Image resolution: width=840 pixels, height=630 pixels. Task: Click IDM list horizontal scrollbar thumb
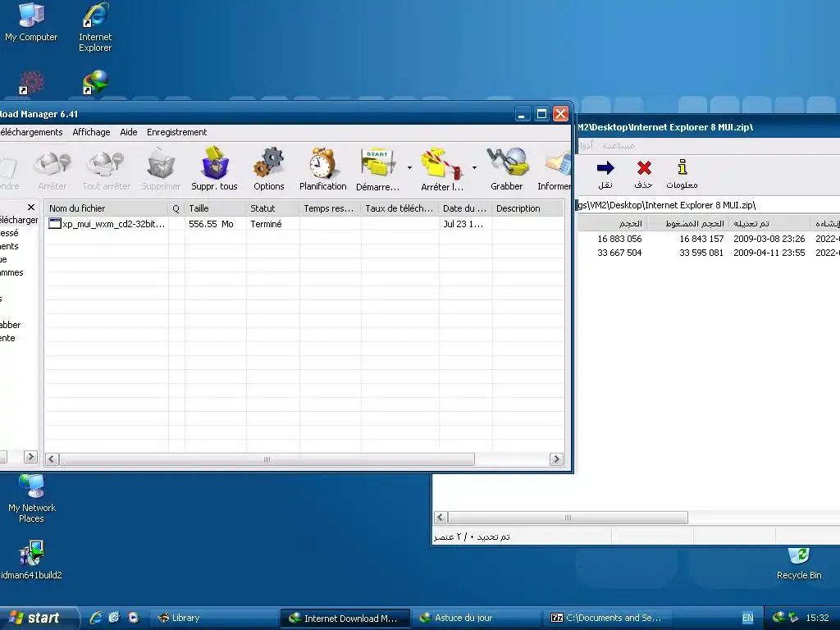click(x=267, y=459)
